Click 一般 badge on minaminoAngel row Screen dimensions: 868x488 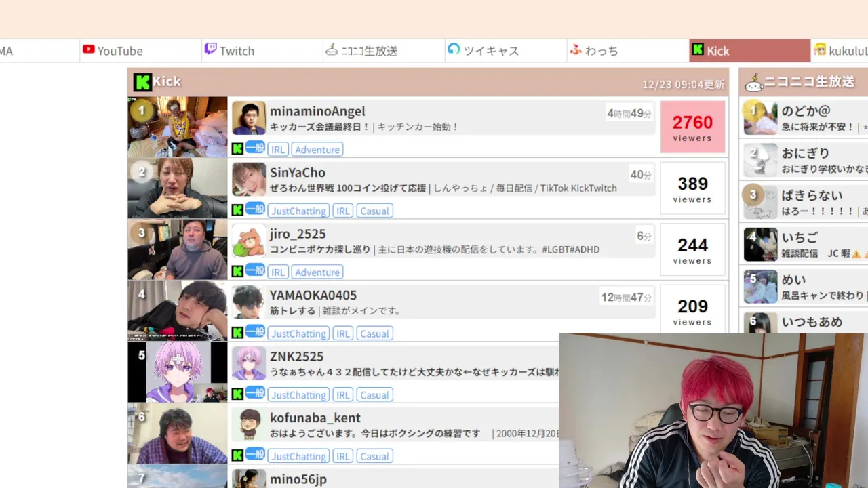(x=255, y=148)
